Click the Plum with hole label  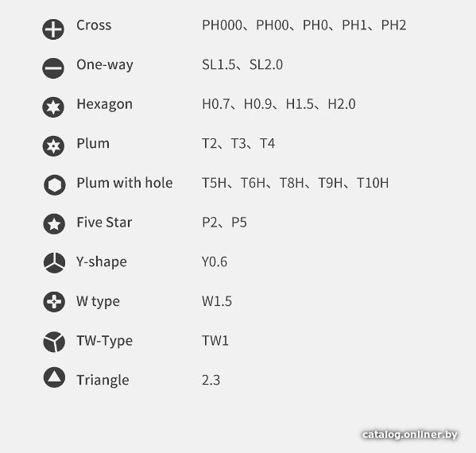[x=125, y=183]
